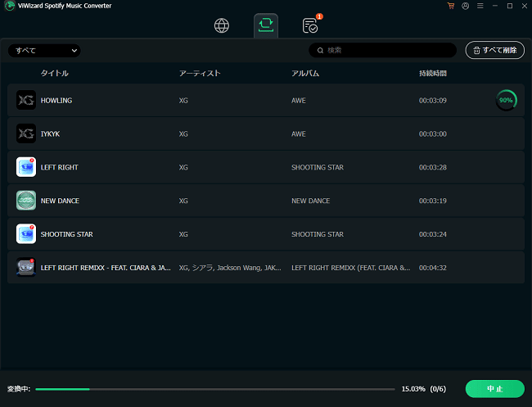Select the LEFT RIGHT track title

[x=60, y=167]
